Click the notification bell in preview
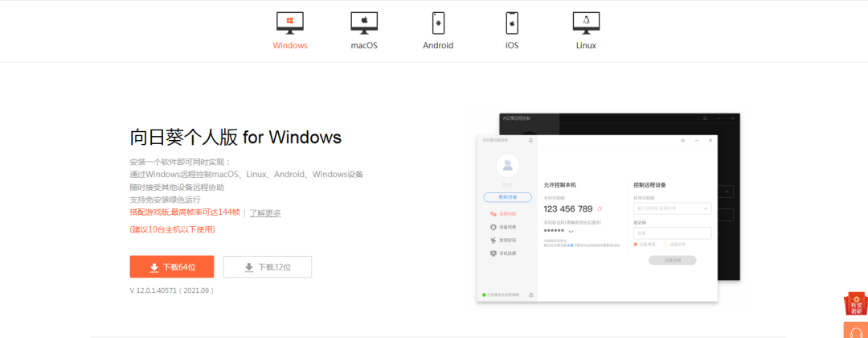This screenshot has width=868, height=338. click(531, 141)
